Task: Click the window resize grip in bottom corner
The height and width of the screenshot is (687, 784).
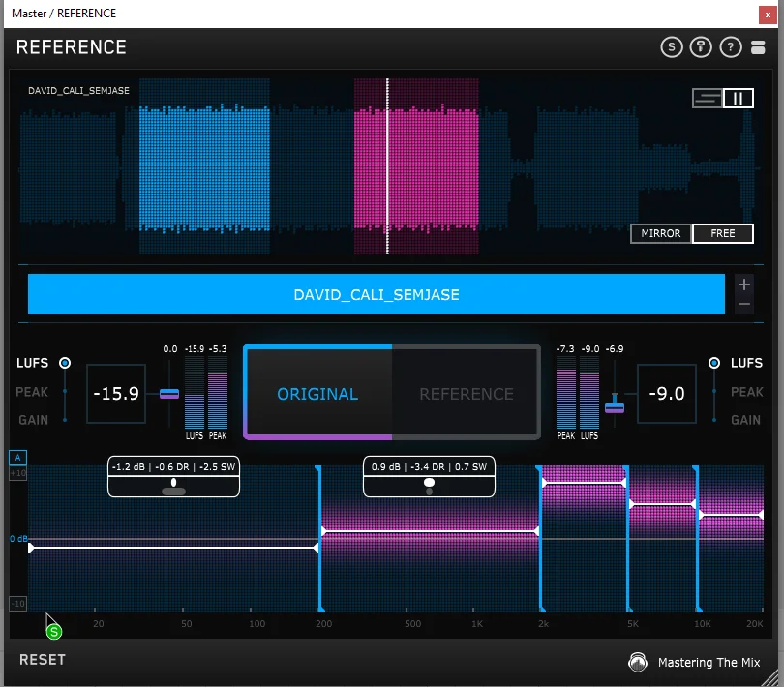Action: click(771, 678)
